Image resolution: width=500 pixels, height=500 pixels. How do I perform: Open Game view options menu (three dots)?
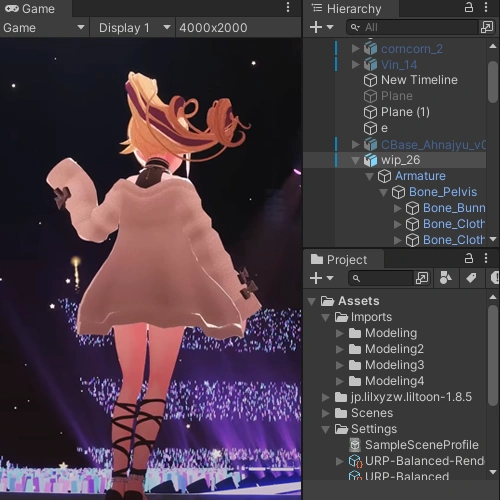[x=288, y=8]
